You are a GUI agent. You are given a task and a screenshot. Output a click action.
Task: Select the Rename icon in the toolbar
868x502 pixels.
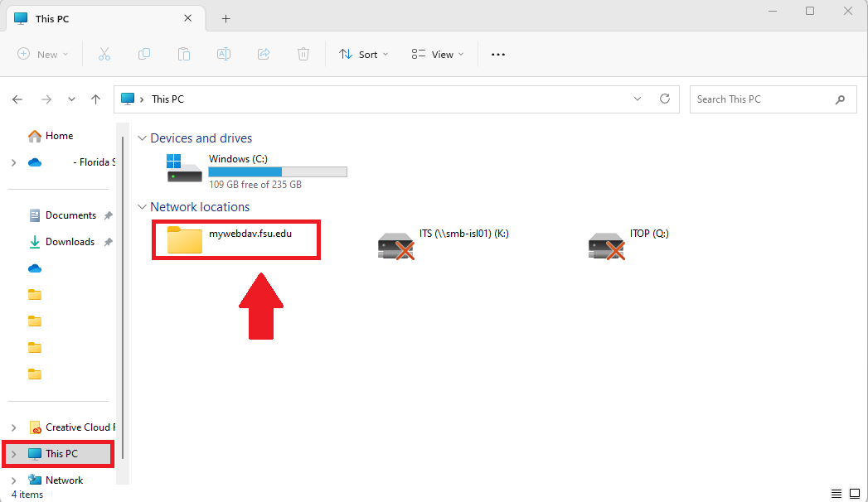click(224, 54)
